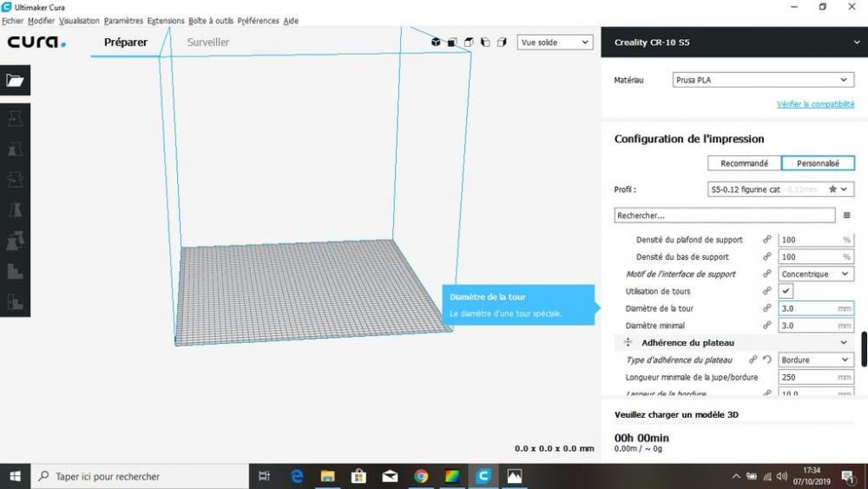Click the Densité du bas de support value field
The height and width of the screenshot is (489, 868).
815,257
